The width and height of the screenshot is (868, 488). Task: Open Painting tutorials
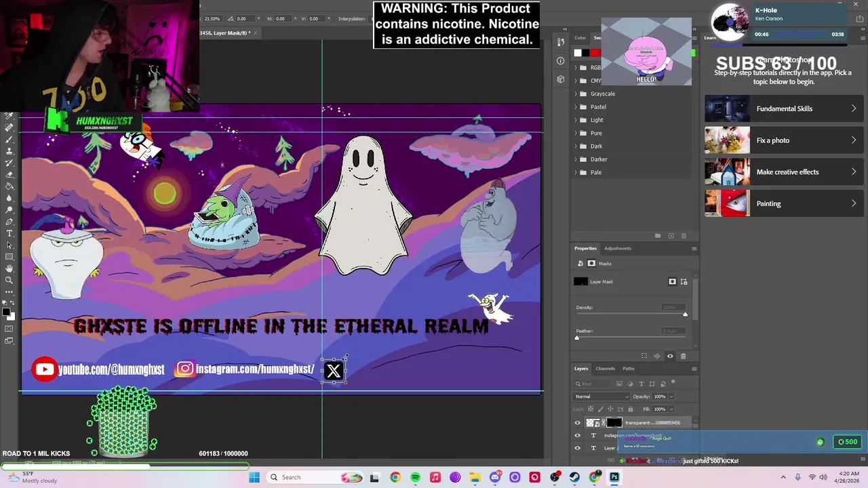pos(783,203)
